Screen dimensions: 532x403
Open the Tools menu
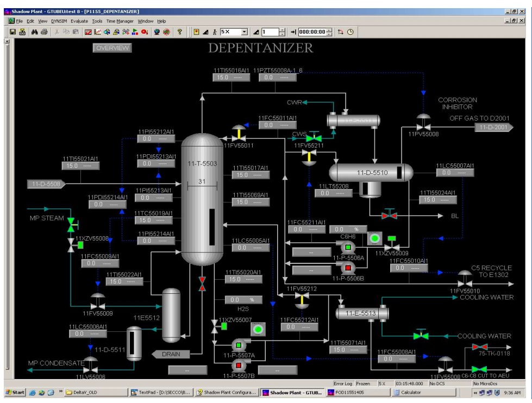(x=97, y=21)
